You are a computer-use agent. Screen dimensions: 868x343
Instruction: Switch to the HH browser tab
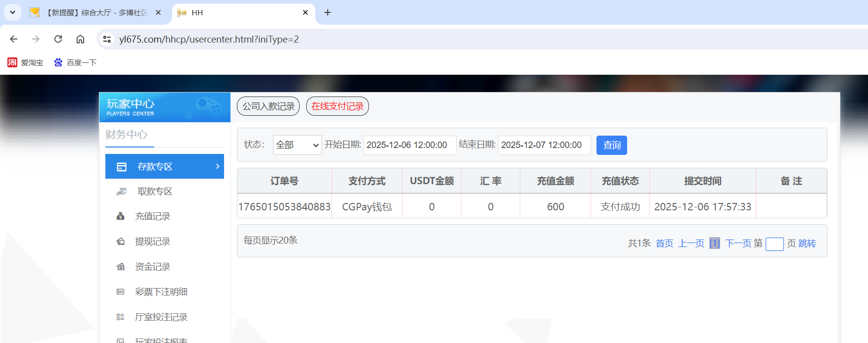click(x=243, y=12)
